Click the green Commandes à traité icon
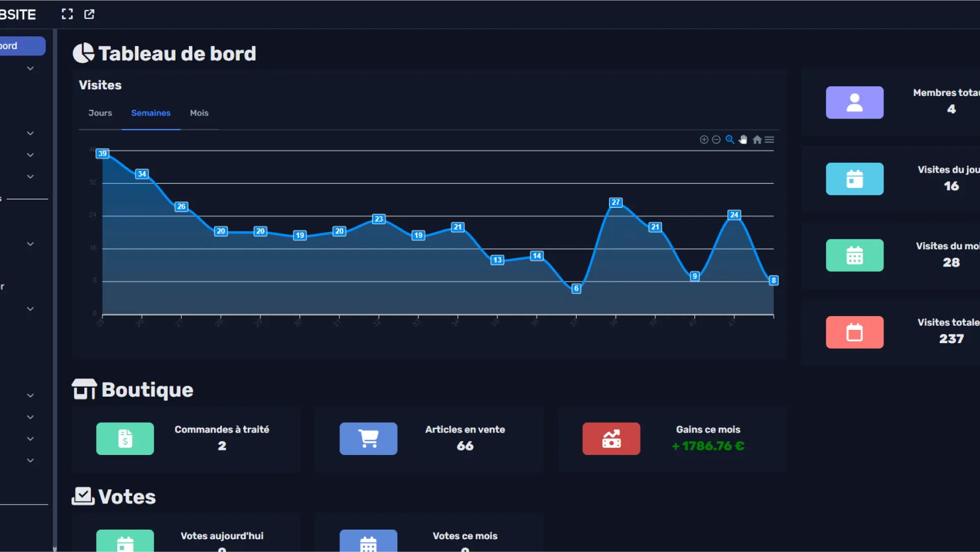 coord(125,439)
